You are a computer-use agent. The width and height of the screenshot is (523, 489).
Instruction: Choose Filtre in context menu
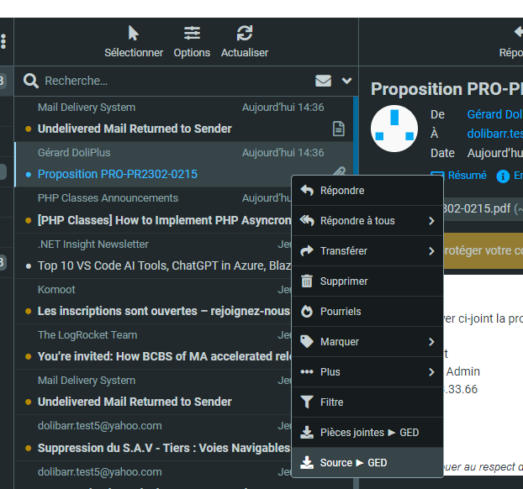(368, 402)
